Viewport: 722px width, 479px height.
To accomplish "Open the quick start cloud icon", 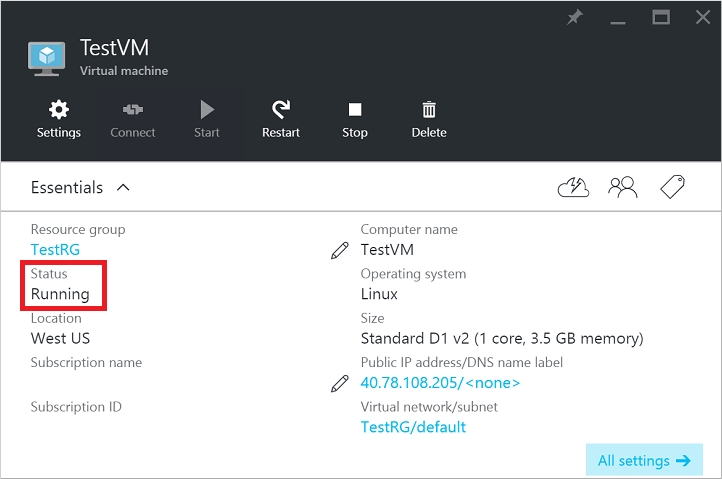I will coord(573,187).
